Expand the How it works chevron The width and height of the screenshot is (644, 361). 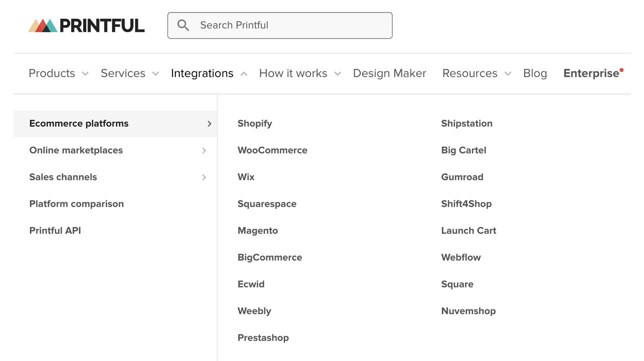337,74
